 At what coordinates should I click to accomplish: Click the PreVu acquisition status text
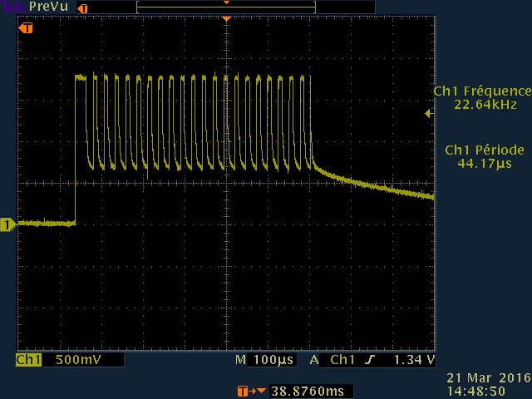point(48,7)
